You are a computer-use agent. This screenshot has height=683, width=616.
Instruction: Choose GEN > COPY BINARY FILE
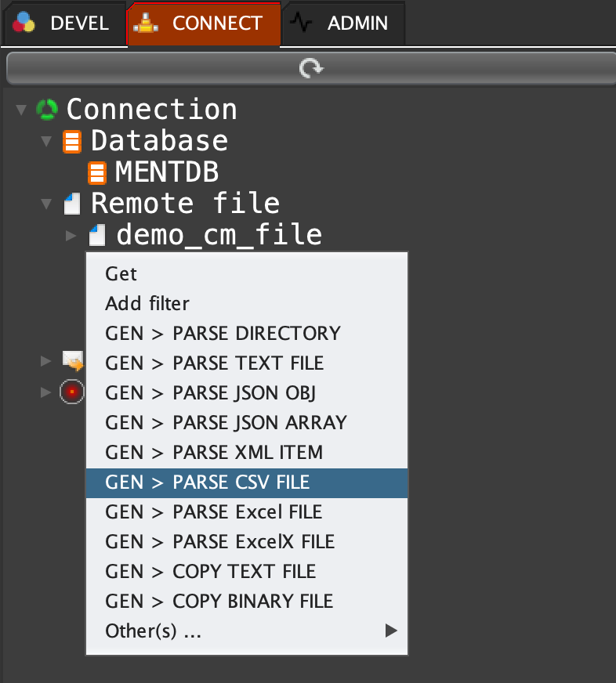219,601
